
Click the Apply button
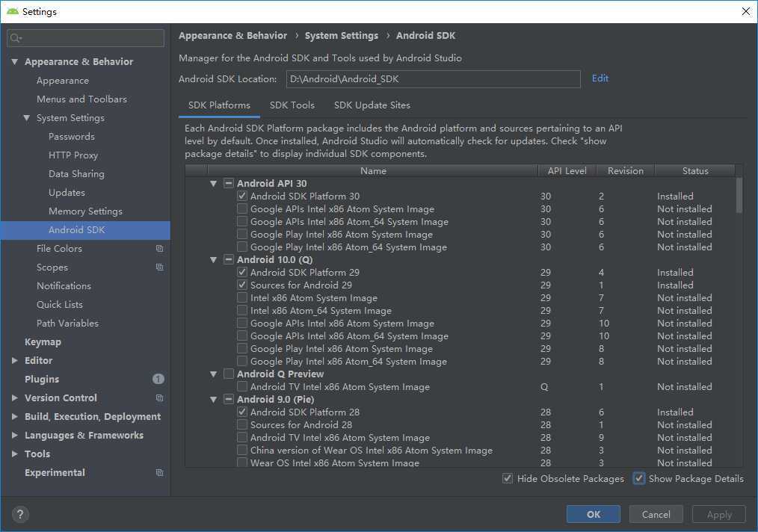tap(719, 514)
